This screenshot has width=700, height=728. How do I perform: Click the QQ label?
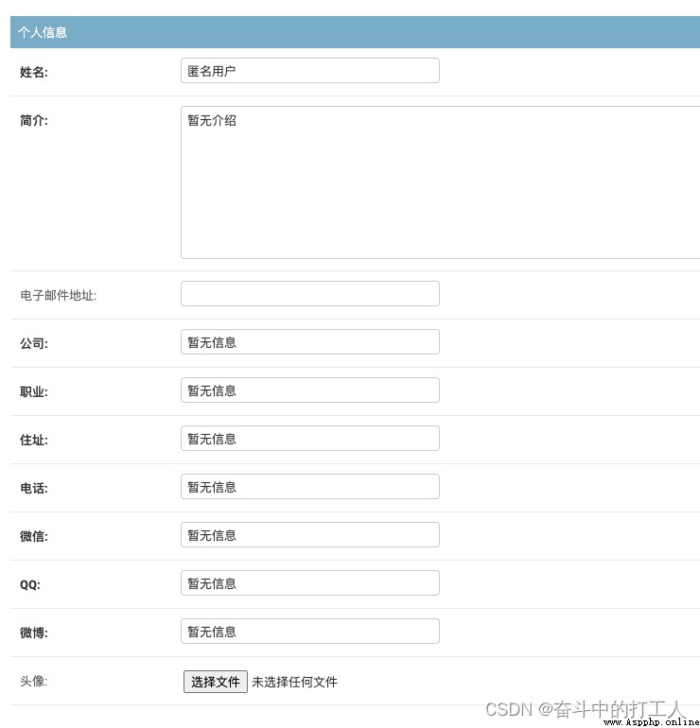pyautogui.click(x=29, y=585)
